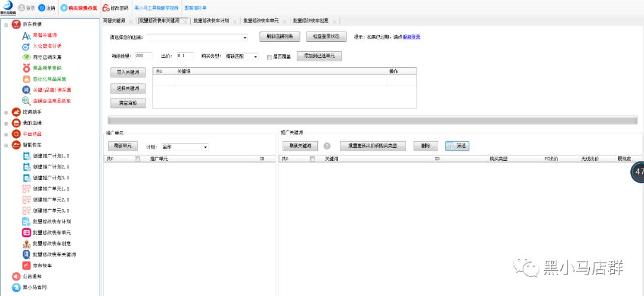Click the grey progress bar

point(373,120)
